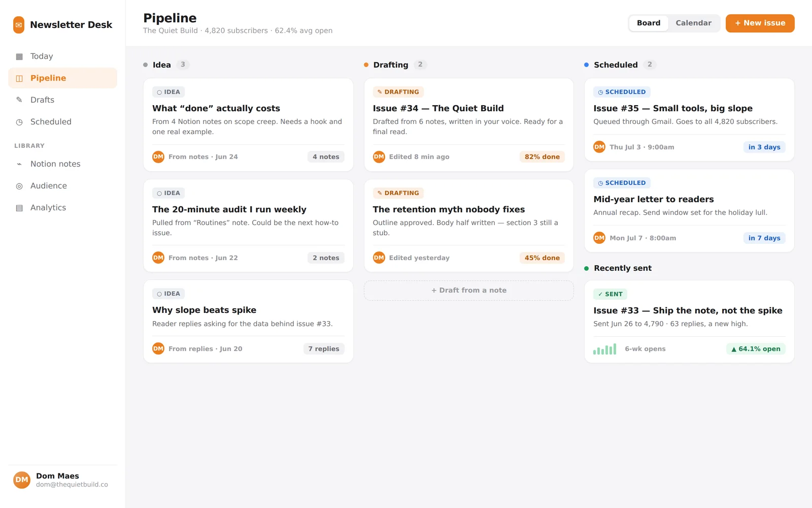The image size is (812, 508).
Task: Click the Pipeline board icon in sidebar
Action: (19, 78)
